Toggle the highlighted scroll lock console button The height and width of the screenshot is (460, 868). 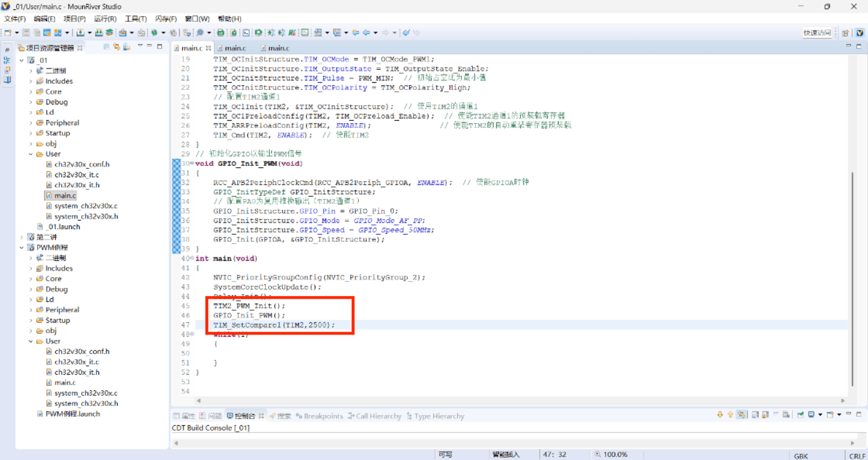coord(741,415)
